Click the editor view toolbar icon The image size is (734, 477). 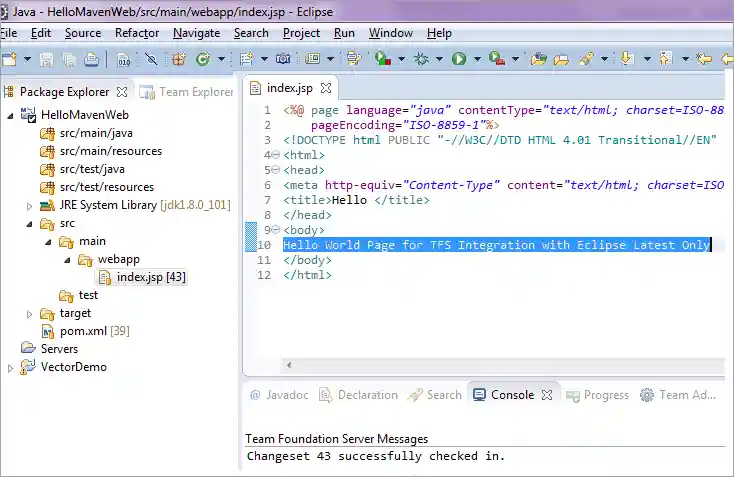pyautogui.click(x=312, y=59)
